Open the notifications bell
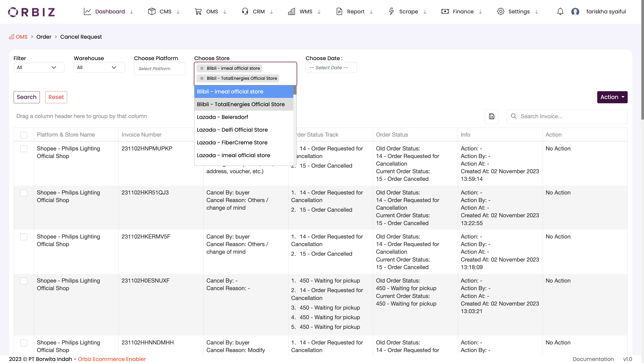Viewport: 644px width, 363px height. point(560,11)
